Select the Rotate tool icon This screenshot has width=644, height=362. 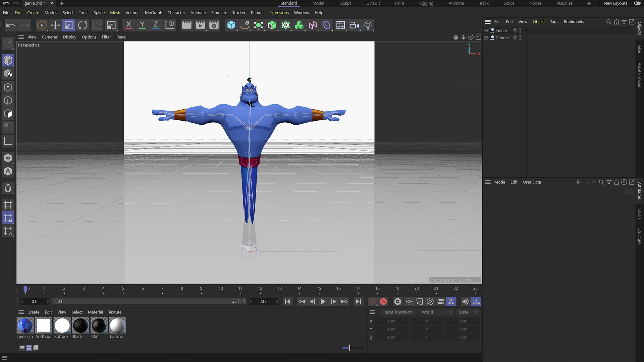[83, 25]
